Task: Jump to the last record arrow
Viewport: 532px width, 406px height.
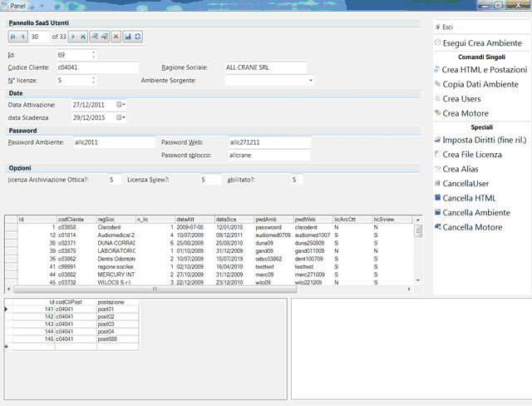Action: (83, 37)
